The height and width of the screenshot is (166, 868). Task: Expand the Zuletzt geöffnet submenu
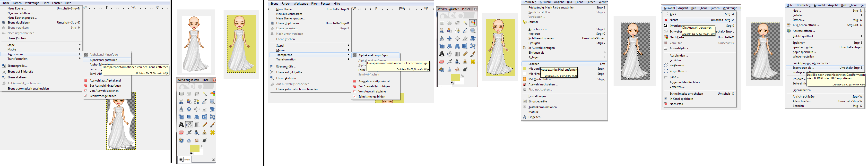coord(862,36)
